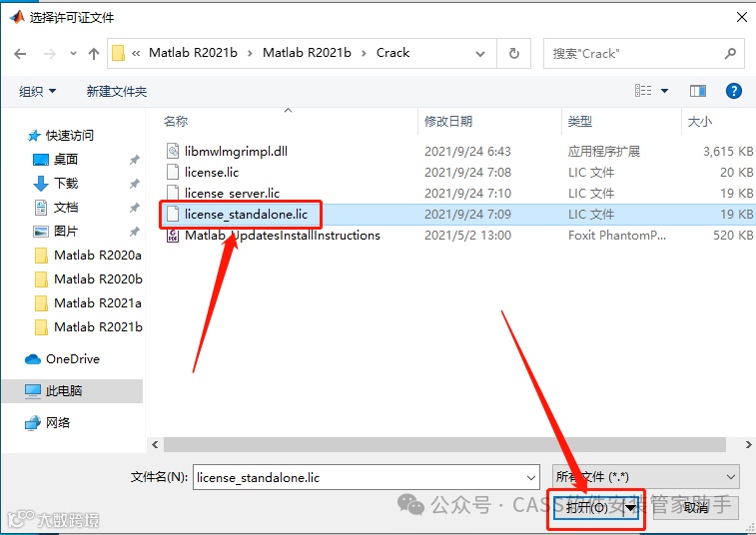
Task: Click the horizontal scrollbar track
Action: click(444, 444)
